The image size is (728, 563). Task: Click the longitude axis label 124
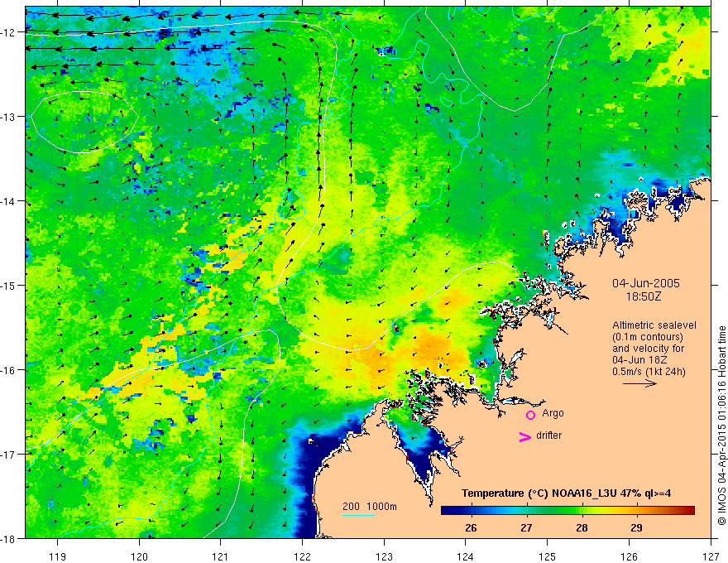click(466, 556)
